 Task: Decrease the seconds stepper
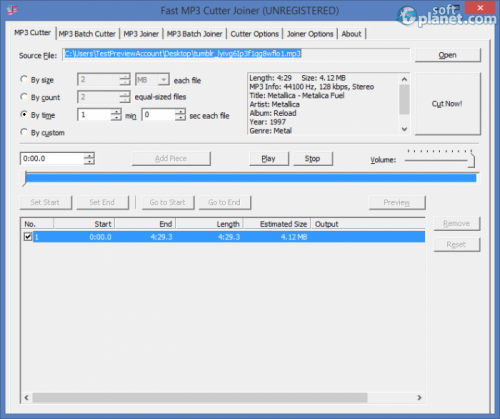(x=180, y=118)
